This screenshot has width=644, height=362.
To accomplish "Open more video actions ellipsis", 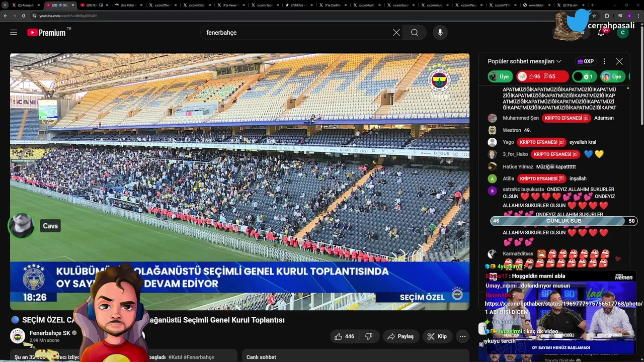I will tap(462, 336).
